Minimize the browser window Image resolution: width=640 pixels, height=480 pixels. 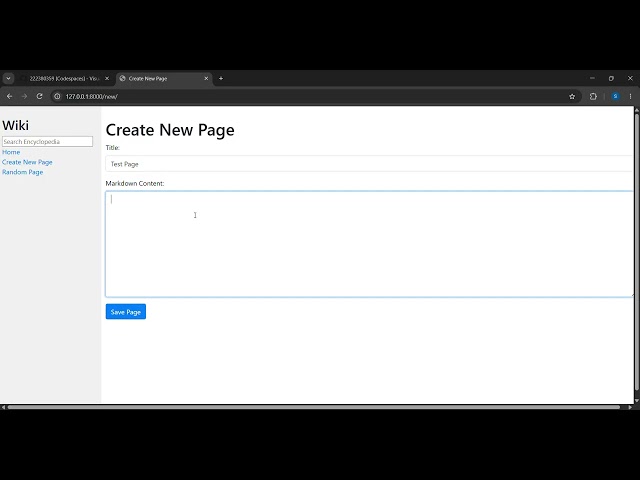point(592,78)
